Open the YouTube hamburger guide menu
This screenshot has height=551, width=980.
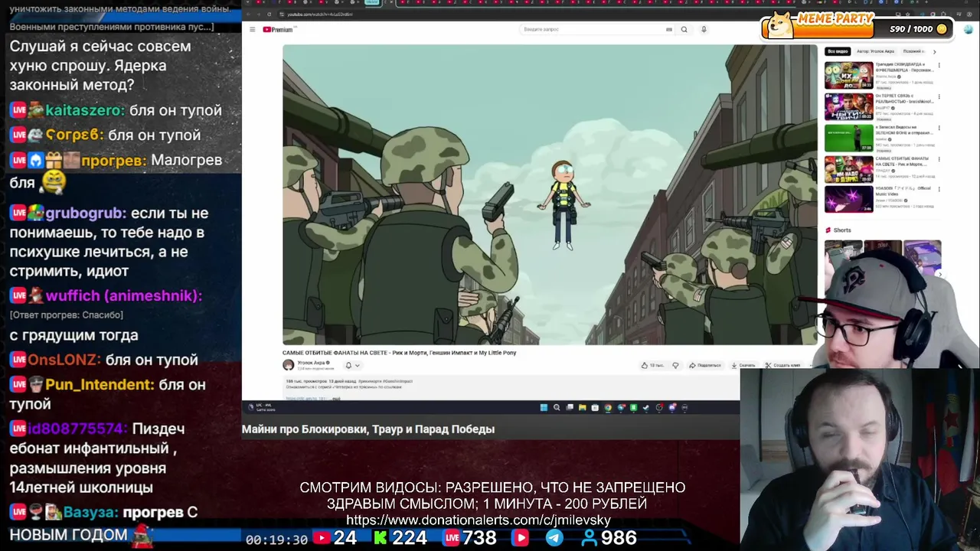(252, 29)
